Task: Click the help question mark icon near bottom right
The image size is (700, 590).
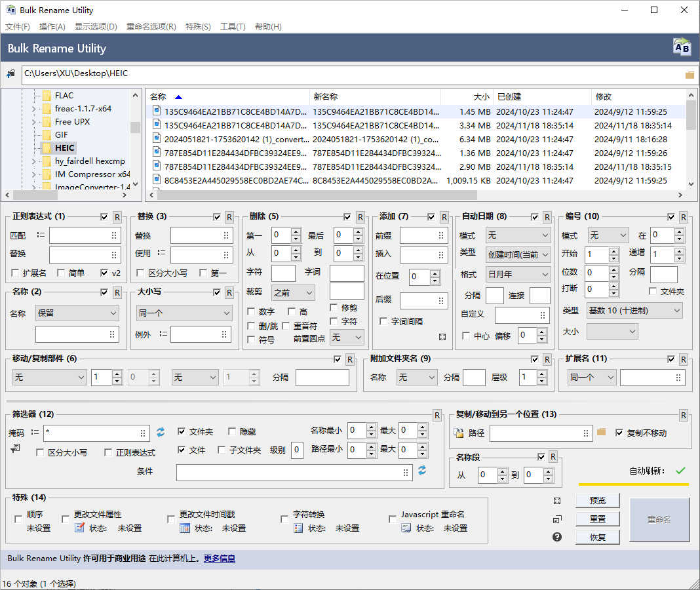Action: tap(556, 536)
